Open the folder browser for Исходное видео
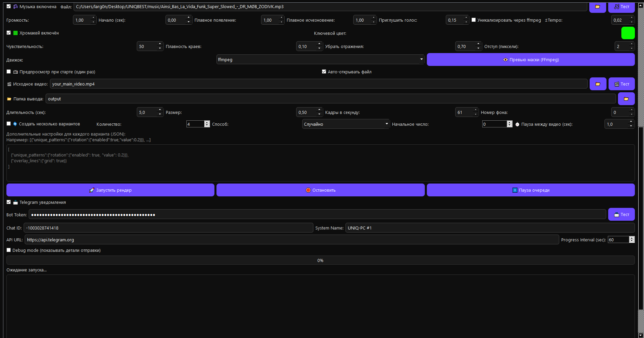 (598, 84)
